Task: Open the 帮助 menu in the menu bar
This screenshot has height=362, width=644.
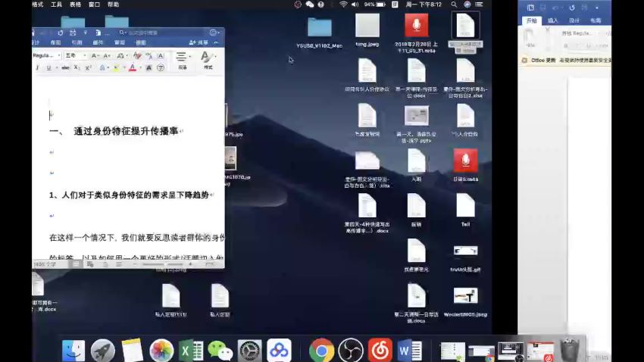Action: pyautogui.click(x=113, y=5)
